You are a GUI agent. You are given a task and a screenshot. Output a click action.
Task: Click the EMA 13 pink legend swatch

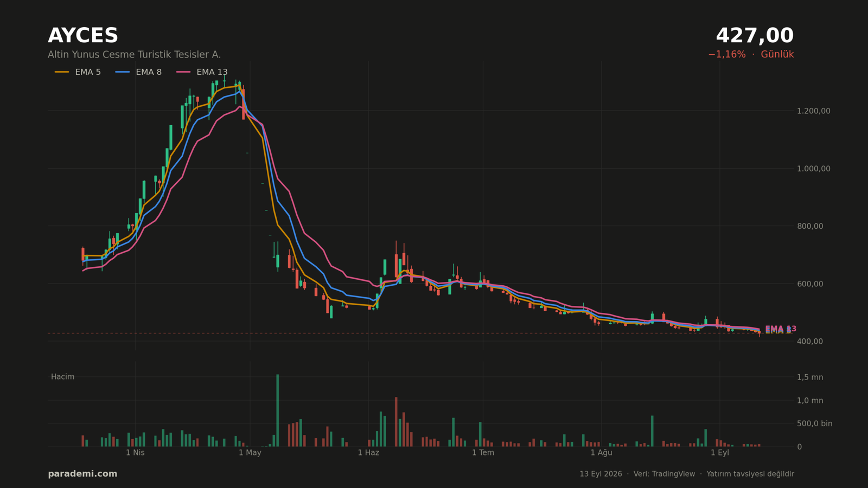click(183, 72)
